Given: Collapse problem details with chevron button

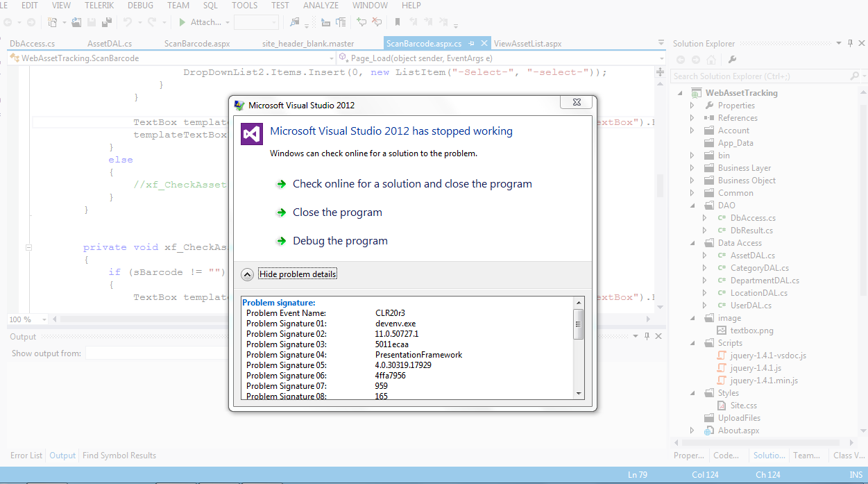Looking at the screenshot, I should pos(247,274).
